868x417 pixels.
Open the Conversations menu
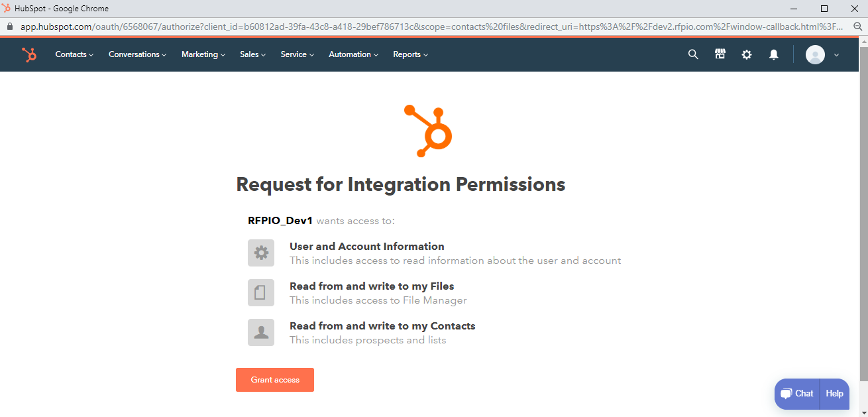click(x=138, y=54)
